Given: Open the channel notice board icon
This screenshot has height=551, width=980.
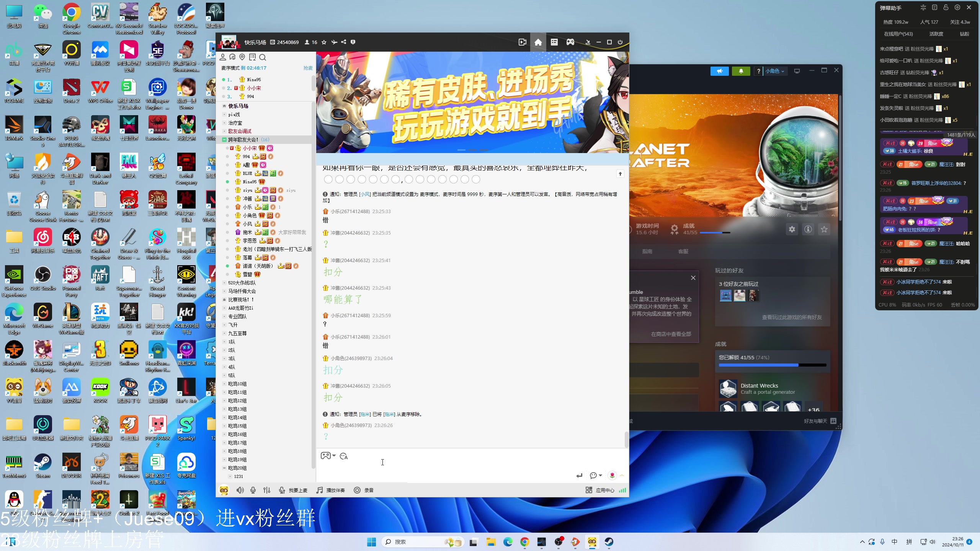Looking at the screenshot, I should pyautogui.click(x=252, y=57).
